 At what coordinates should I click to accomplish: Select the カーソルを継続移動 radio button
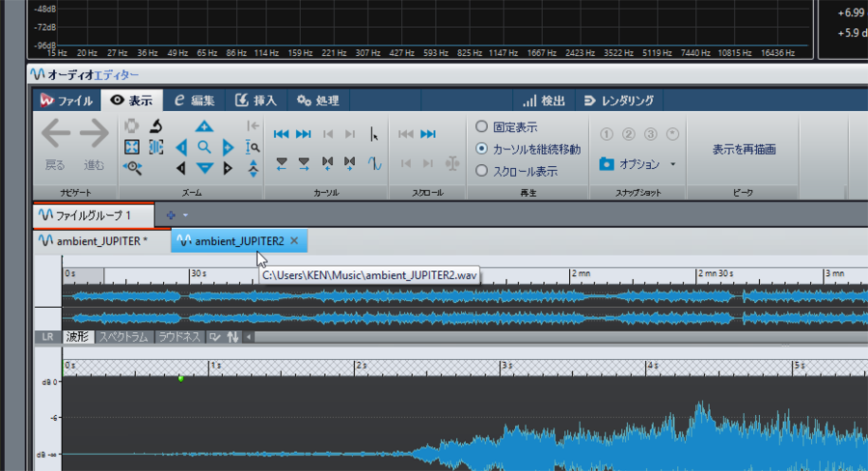pos(481,149)
